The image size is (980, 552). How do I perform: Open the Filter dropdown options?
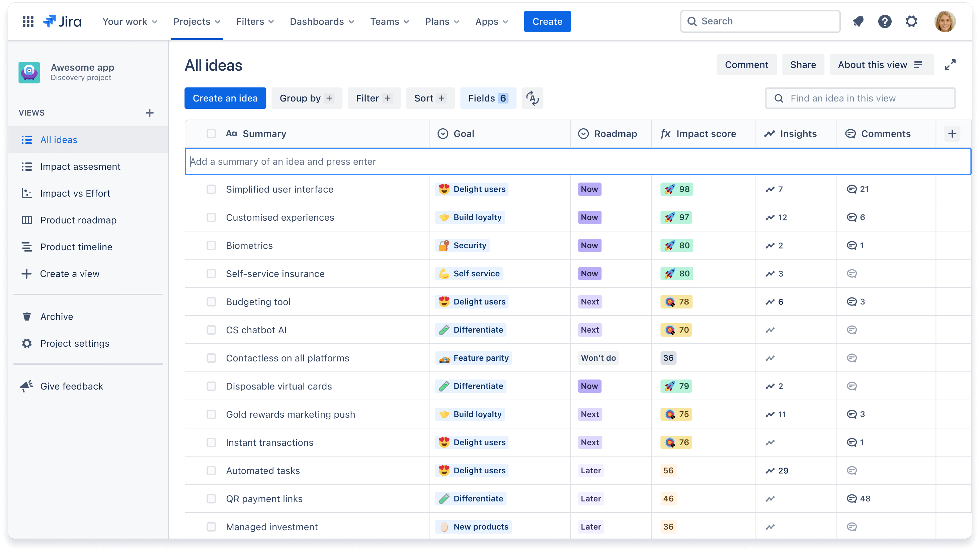373,98
